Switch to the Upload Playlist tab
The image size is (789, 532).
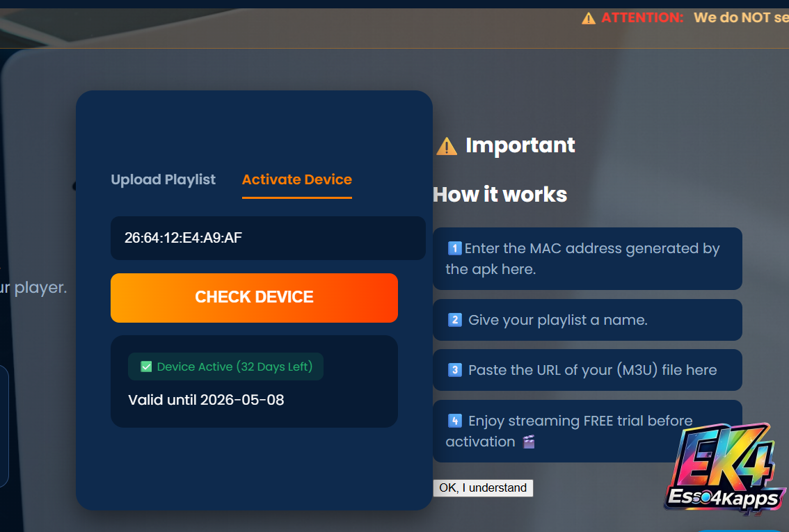point(163,179)
